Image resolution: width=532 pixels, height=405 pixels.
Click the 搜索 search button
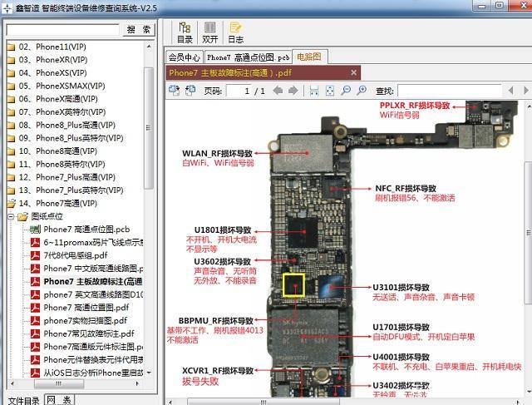point(139,30)
